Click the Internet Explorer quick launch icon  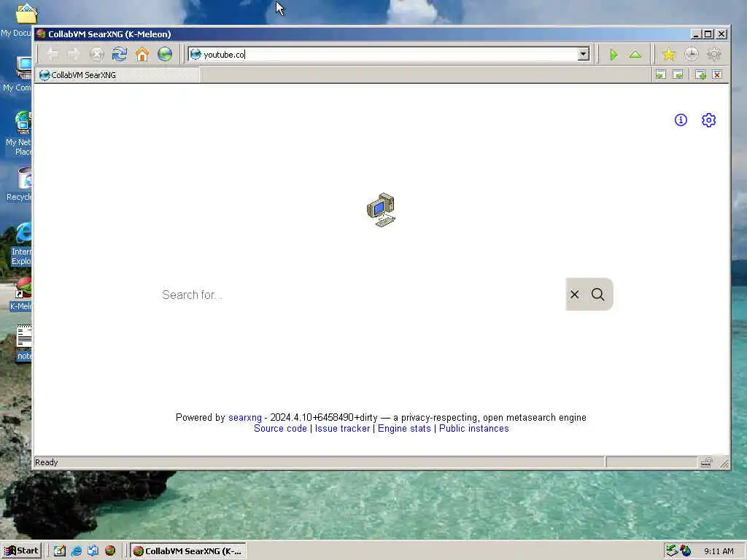(76, 551)
